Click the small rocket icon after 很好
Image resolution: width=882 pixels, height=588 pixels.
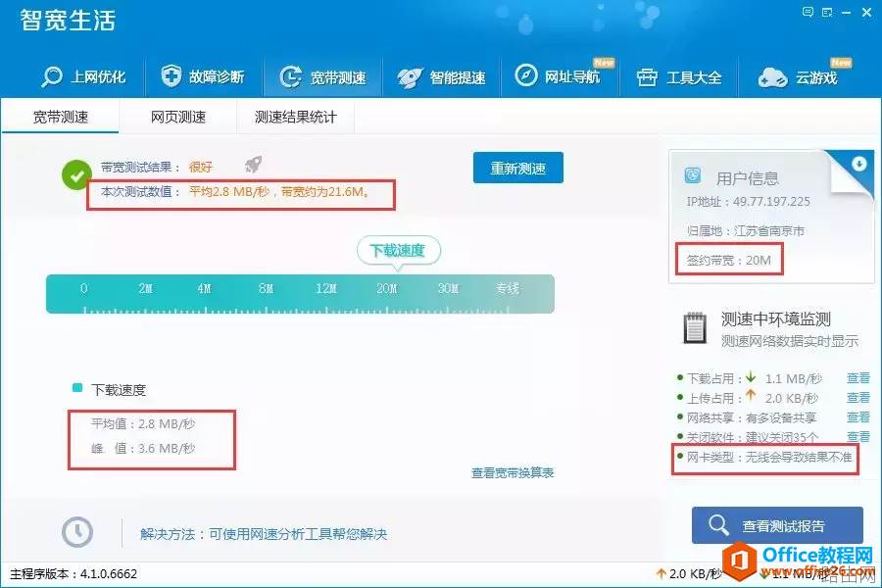point(253,165)
